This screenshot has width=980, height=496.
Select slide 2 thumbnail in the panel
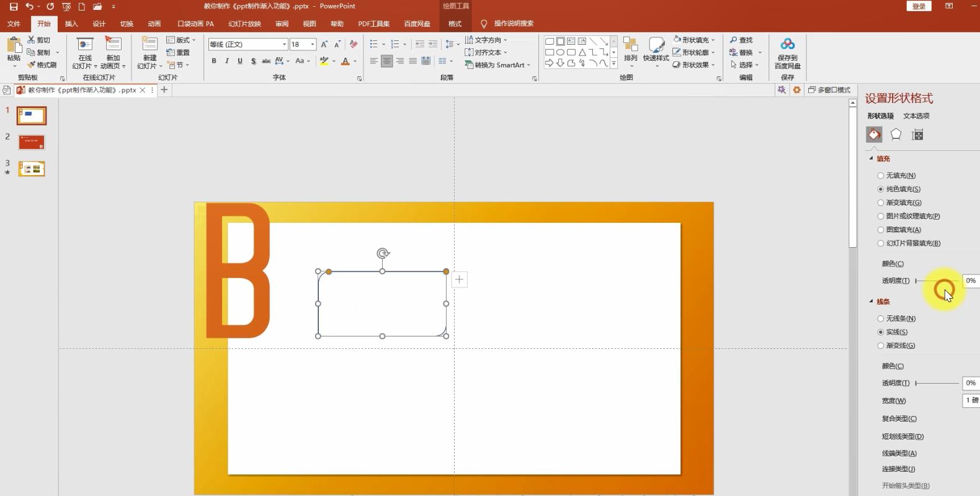[32, 142]
